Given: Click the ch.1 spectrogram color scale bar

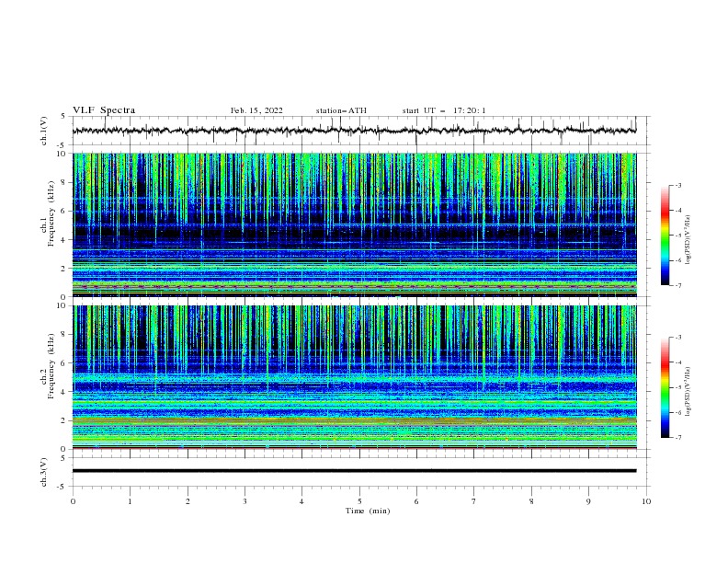Looking at the screenshot, I should pos(665,236).
